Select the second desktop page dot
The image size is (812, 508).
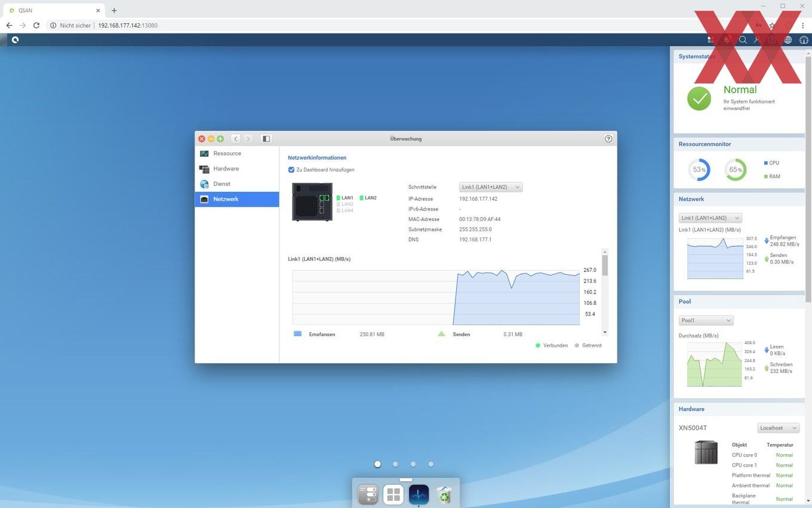click(x=395, y=464)
